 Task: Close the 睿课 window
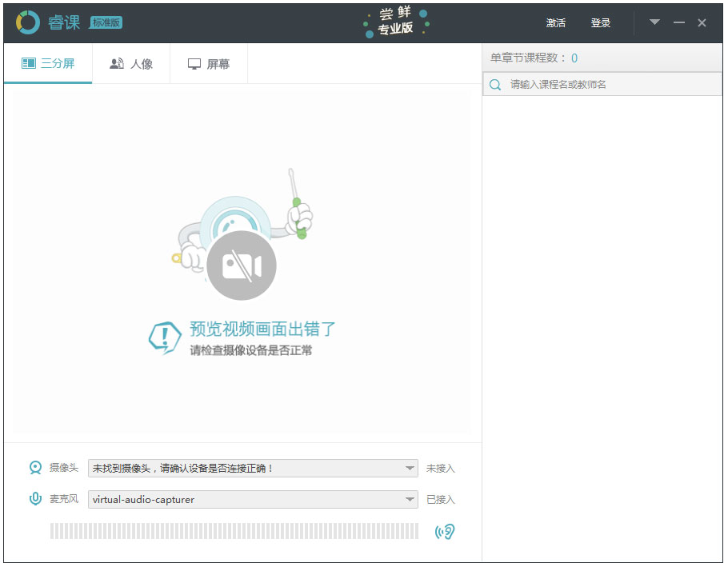coord(702,22)
